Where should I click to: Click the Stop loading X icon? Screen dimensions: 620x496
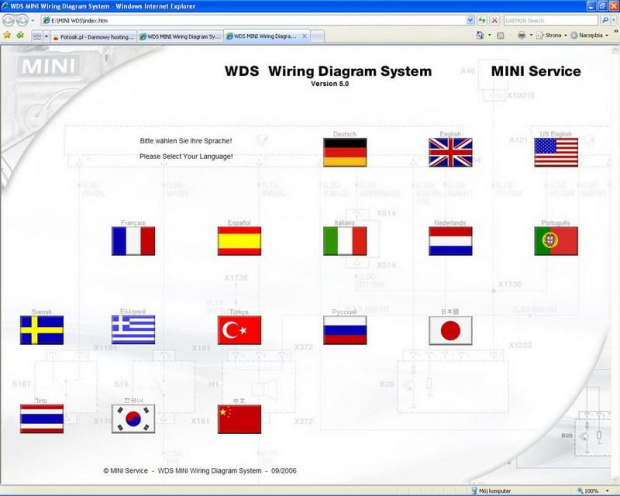(x=494, y=20)
